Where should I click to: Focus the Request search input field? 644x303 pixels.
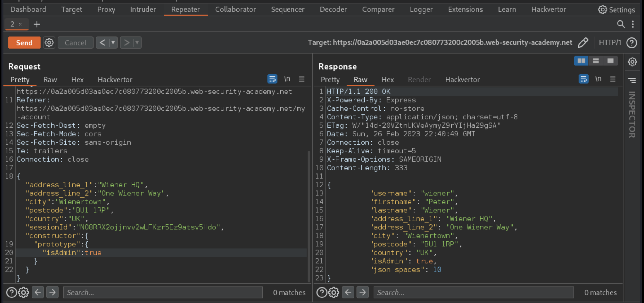pyautogui.click(x=163, y=292)
